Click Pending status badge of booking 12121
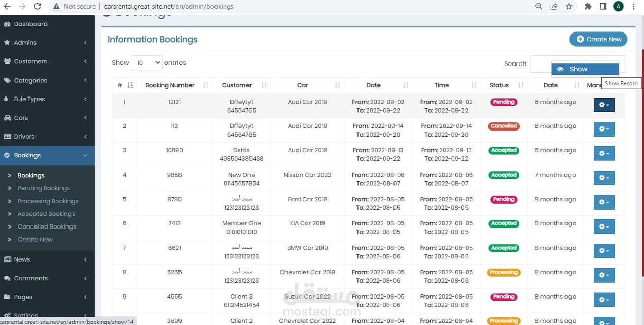 504,102
